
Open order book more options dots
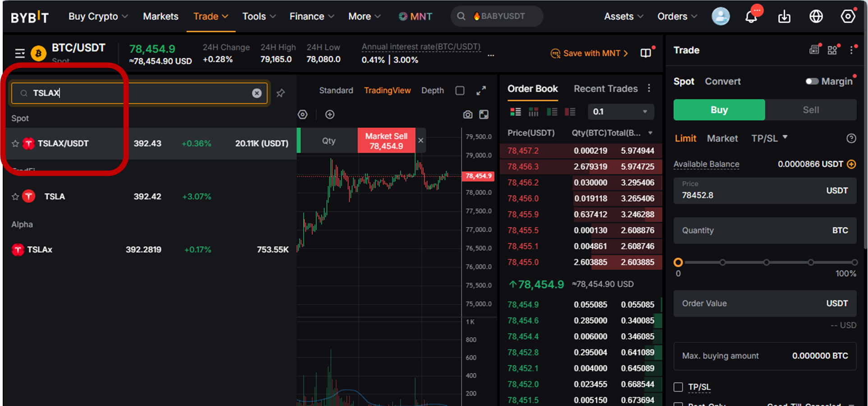pos(649,88)
